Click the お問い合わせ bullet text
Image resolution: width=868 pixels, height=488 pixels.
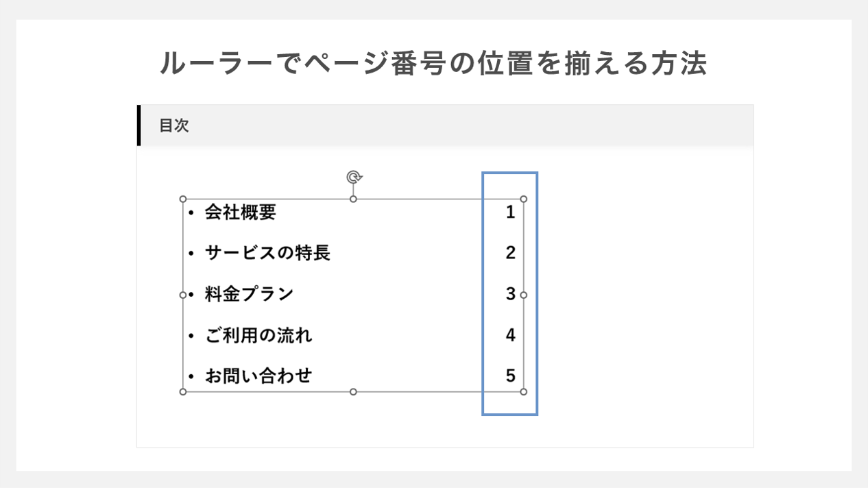[258, 376]
